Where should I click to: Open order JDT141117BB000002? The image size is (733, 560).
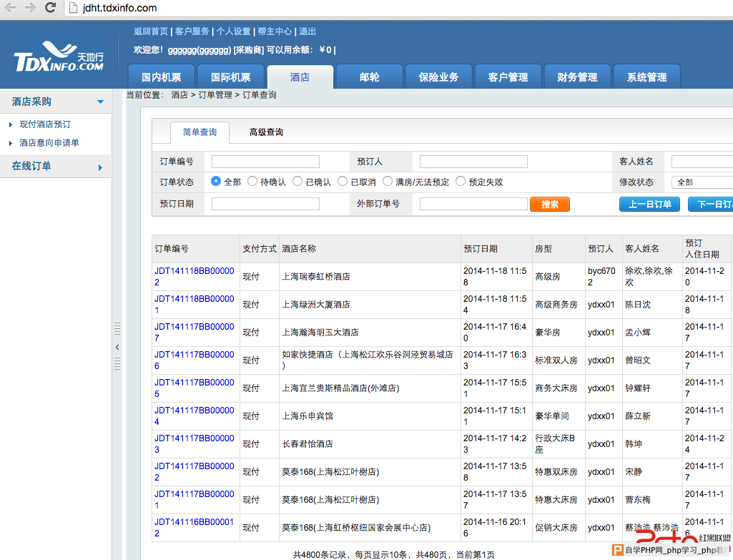[x=194, y=471]
